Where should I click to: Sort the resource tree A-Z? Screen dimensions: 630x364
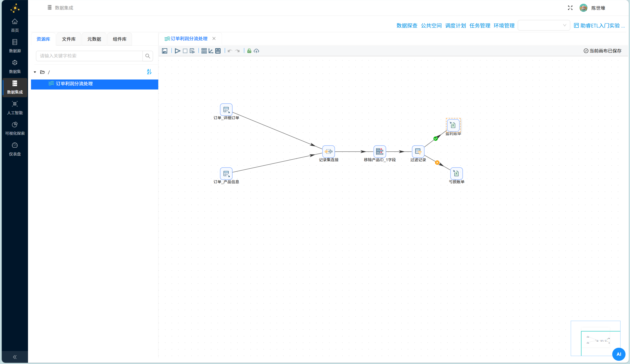149,72
